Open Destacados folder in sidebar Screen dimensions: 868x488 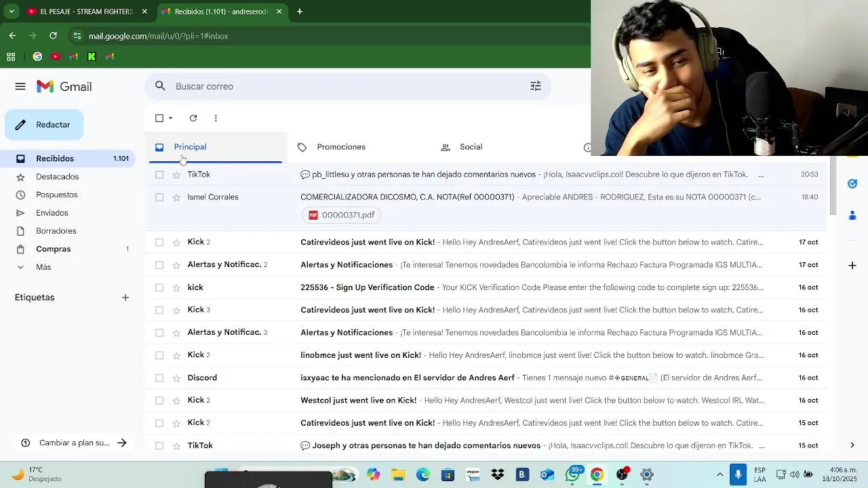(x=57, y=177)
